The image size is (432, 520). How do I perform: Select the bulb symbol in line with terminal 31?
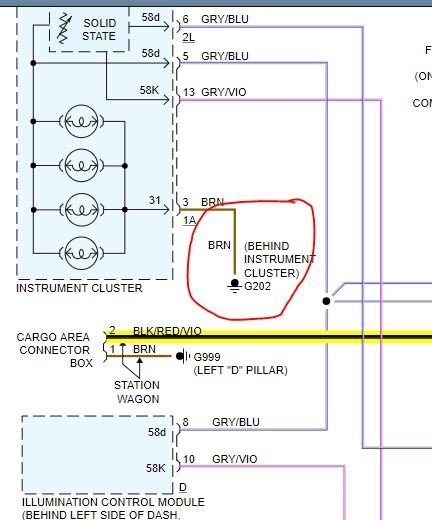pyautogui.click(x=82, y=210)
